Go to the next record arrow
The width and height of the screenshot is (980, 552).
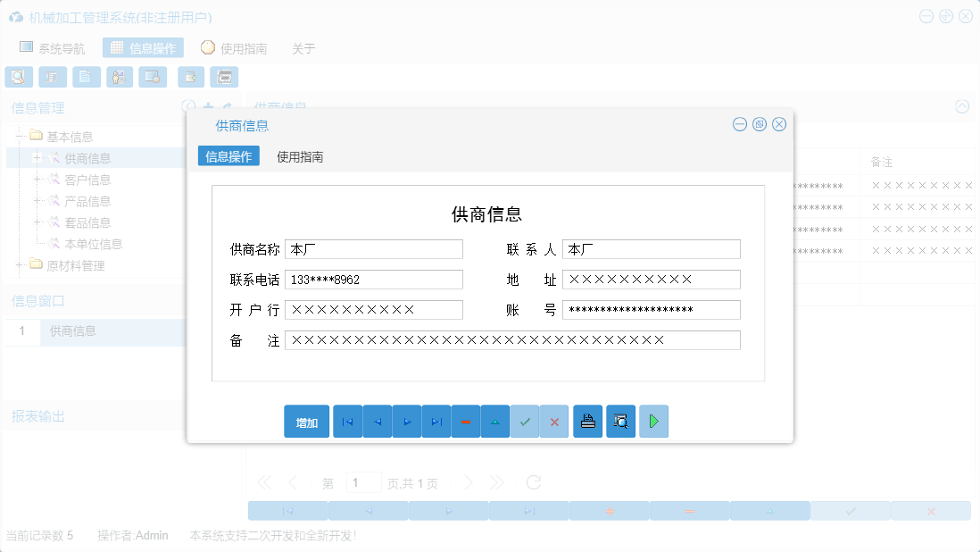point(406,421)
